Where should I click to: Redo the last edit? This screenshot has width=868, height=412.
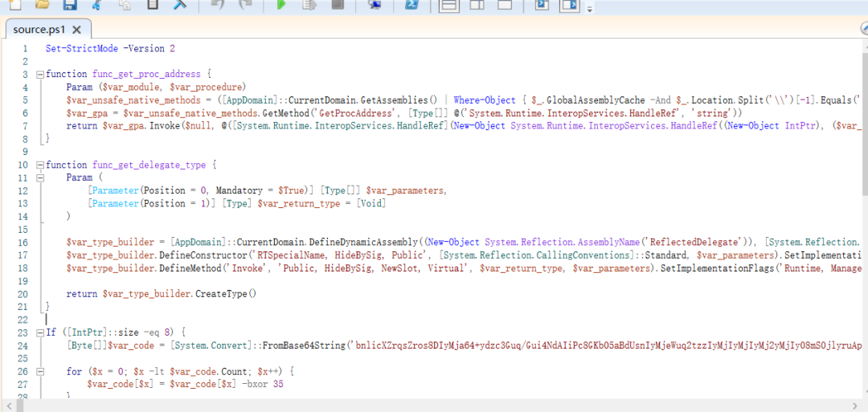pyautogui.click(x=244, y=5)
